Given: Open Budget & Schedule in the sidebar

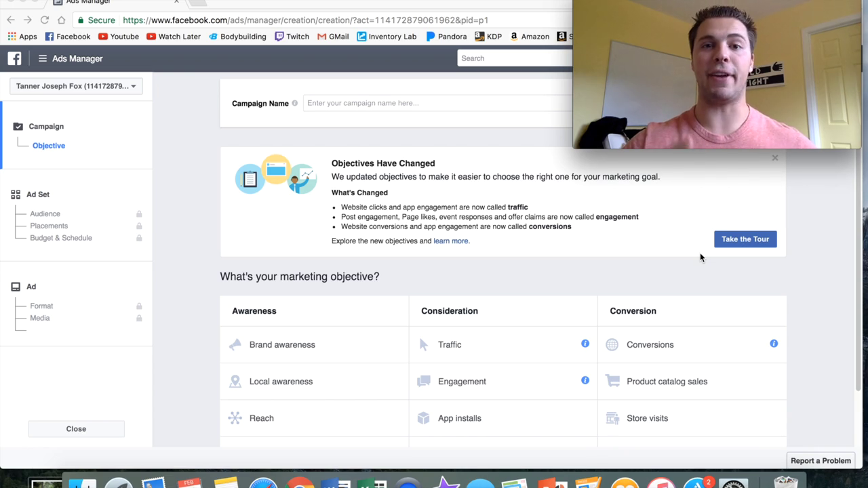Looking at the screenshot, I should coord(61,238).
